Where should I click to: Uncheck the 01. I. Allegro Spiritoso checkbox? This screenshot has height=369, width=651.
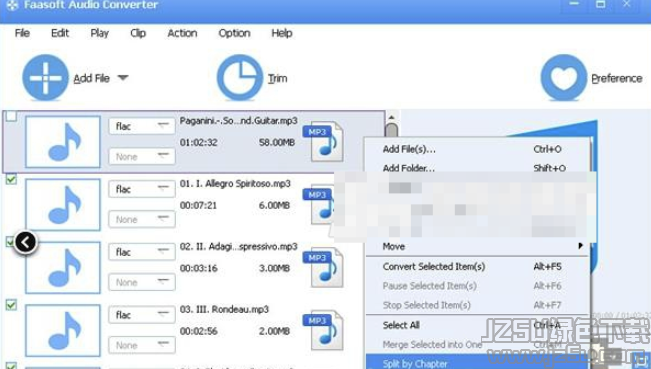[11, 179]
